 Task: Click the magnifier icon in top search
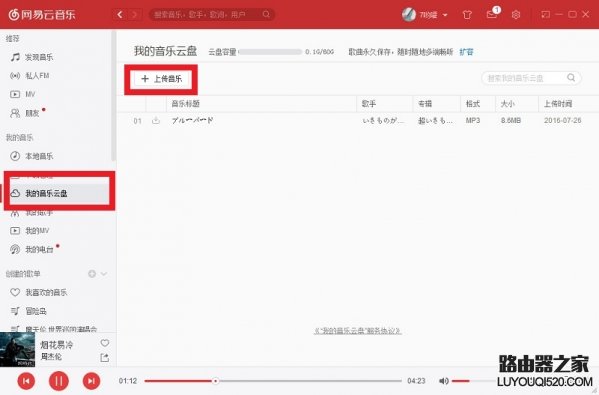266,15
